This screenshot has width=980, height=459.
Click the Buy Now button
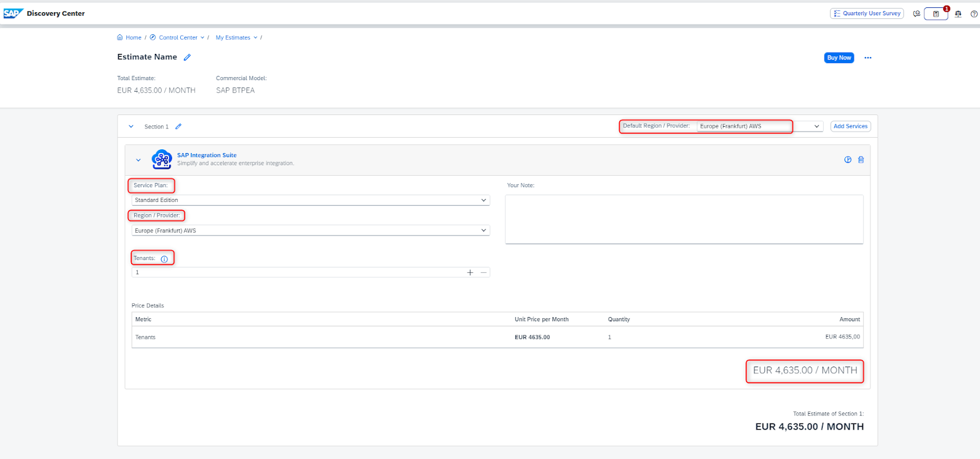coord(839,58)
